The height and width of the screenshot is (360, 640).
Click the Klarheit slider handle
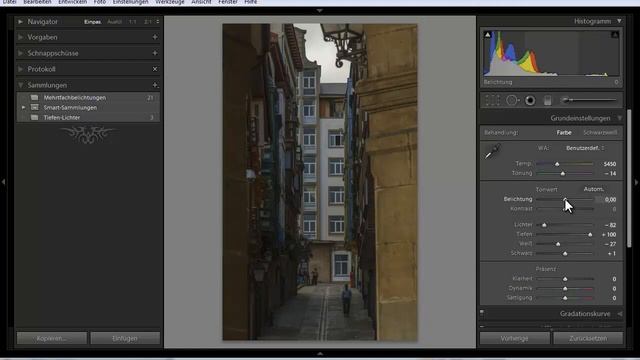tap(565, 279)
